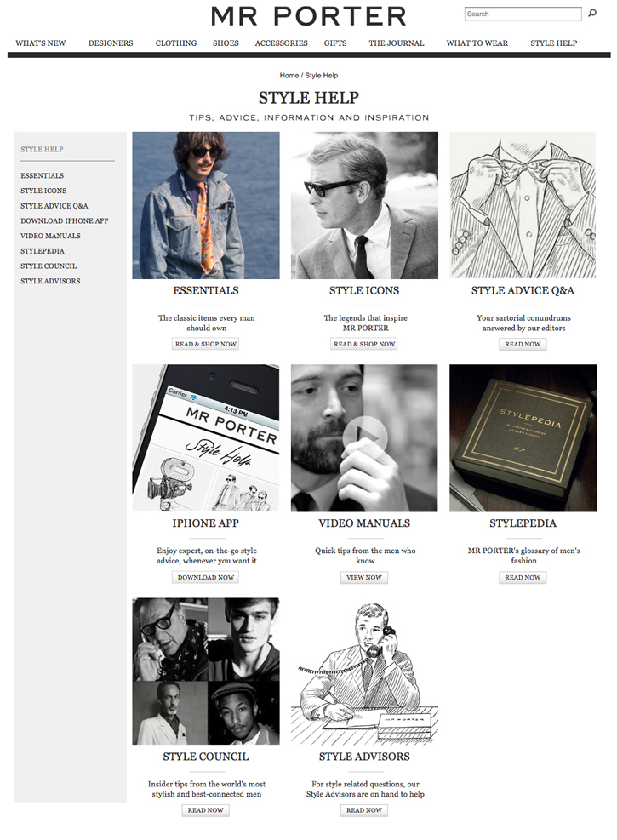
Task: Click Read Now under Style Council
Action: 206,810
